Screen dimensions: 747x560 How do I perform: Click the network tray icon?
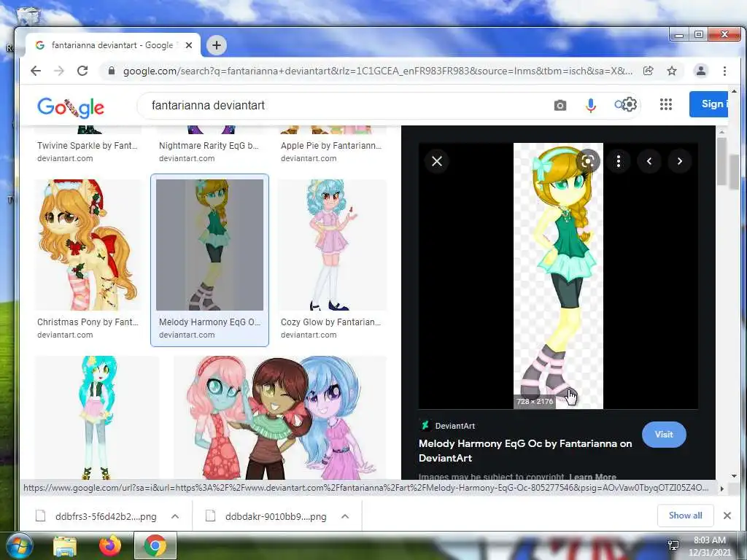point(673,545)
